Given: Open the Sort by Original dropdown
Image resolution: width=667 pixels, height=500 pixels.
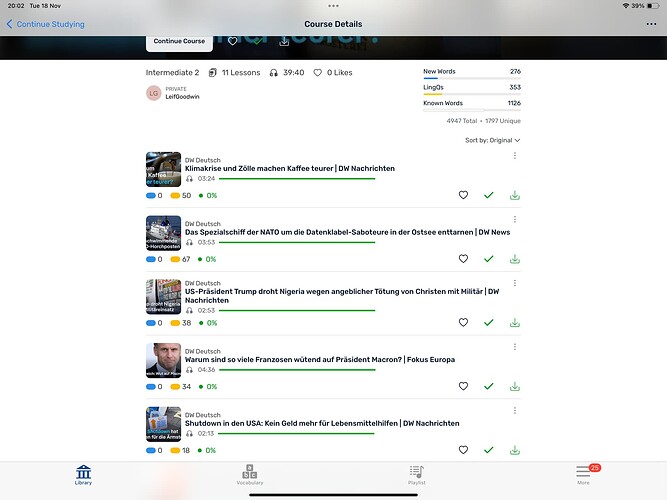Looking at the screenshot, I should tap(492, 140).
